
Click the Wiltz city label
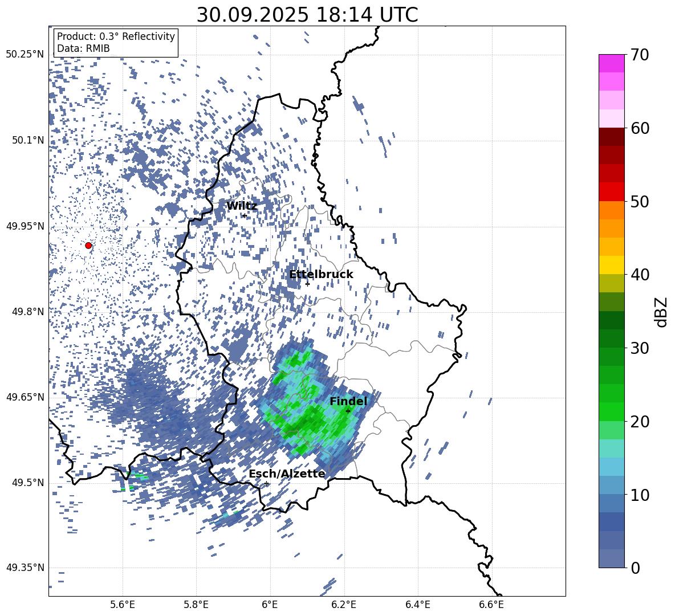tap(242, 206)
